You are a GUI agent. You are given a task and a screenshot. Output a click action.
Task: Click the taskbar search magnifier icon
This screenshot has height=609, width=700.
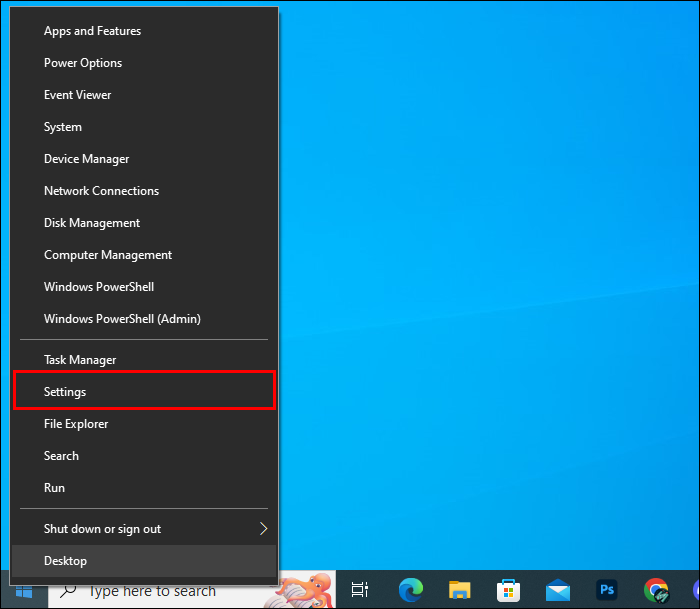click(x=69, y=590)
